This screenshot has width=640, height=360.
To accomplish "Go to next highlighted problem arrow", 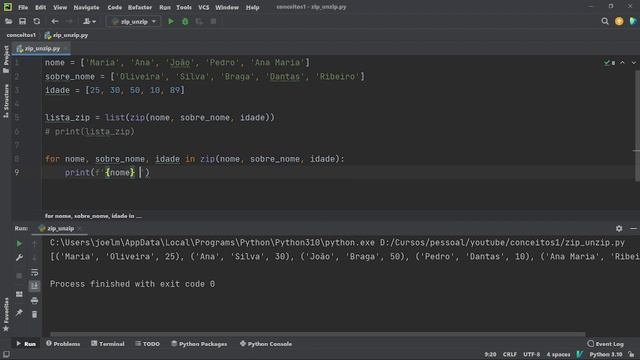I will click(x=633, y=63).
